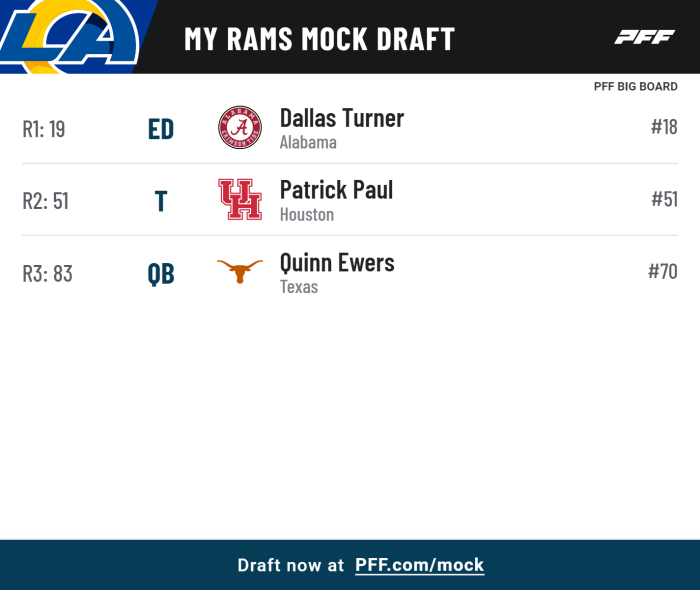The height and width of the screenshot is (590, 700).
Task: Click the ED position label
Action: click(161, 129)
